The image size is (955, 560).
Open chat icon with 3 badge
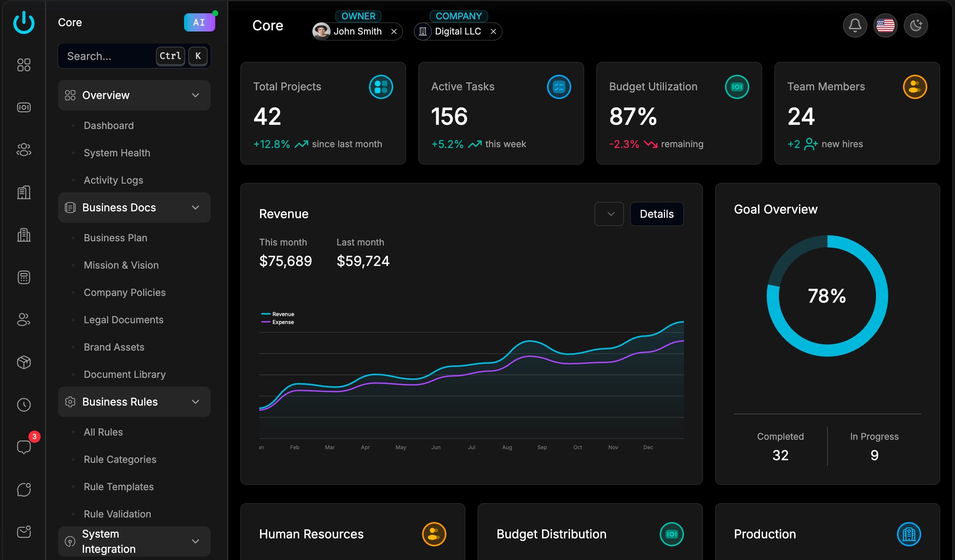point(24,447)
